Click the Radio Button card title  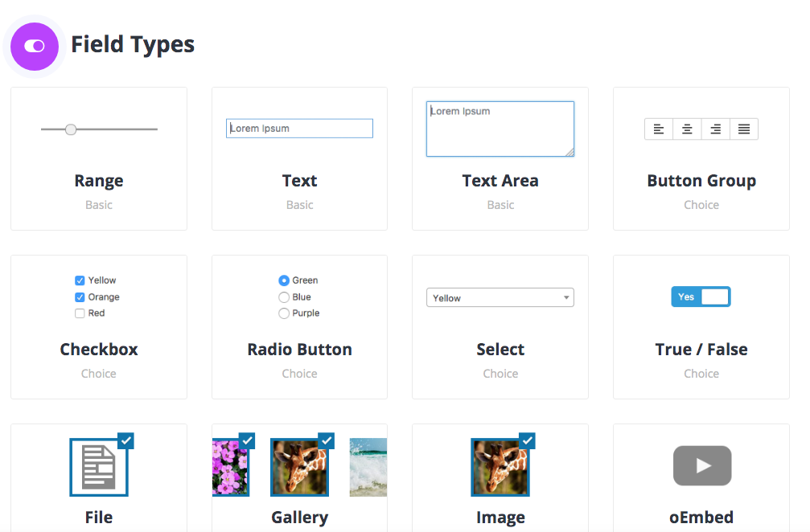299,350
